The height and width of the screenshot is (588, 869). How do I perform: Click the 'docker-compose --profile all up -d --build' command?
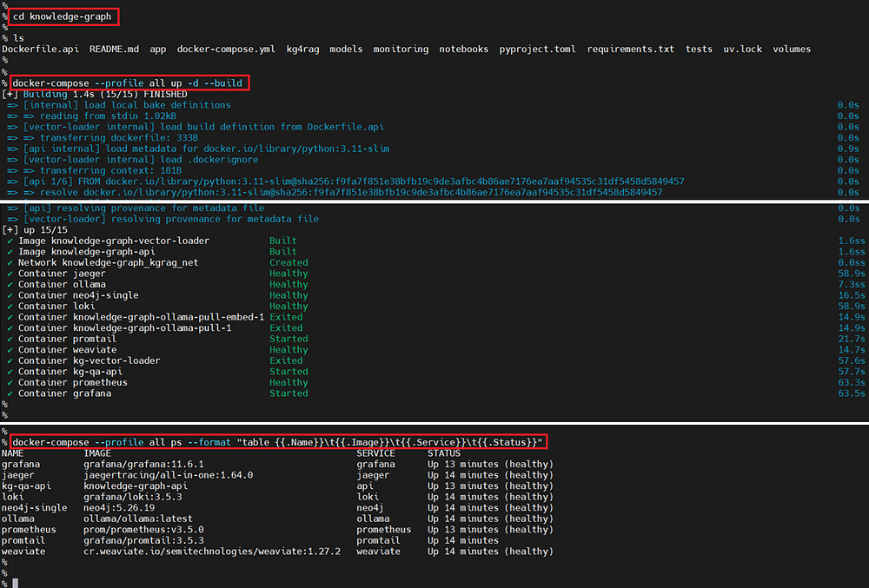(128, 83)
